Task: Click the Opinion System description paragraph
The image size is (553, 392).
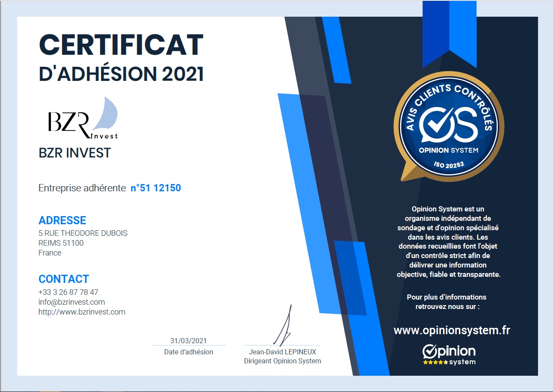Action: tap(449, 242)
